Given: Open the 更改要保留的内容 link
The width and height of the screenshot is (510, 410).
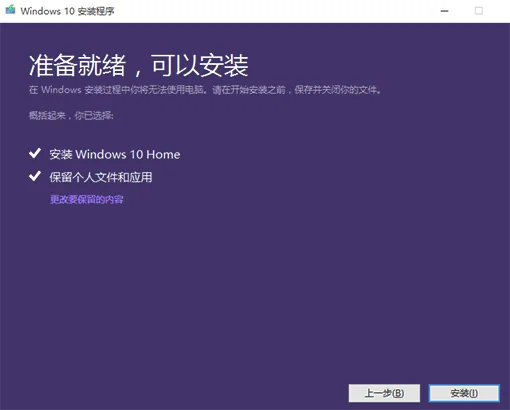Looking at the screenshot, I should (x=87, y=199).
